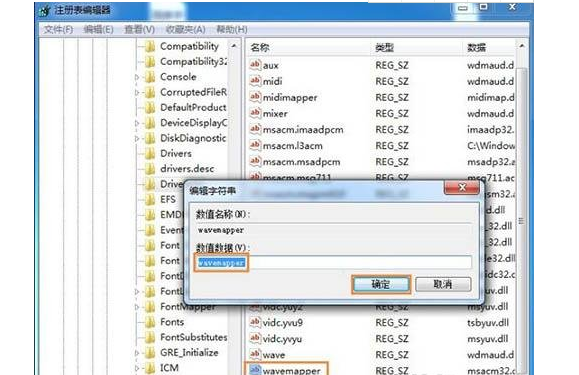
Task: Click the drivers.desc folder icon
Action: pos(150,169)
